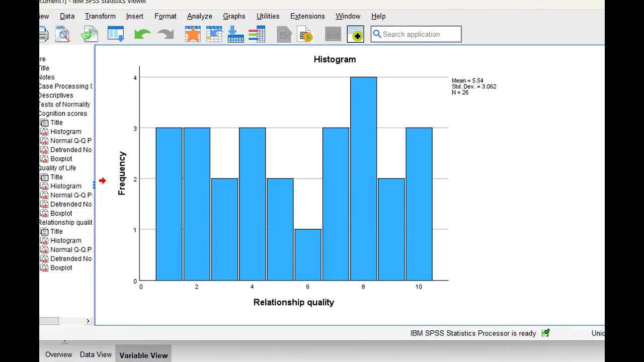644x362 pixels.
Task: Click the Search application field
Action: 416,34
